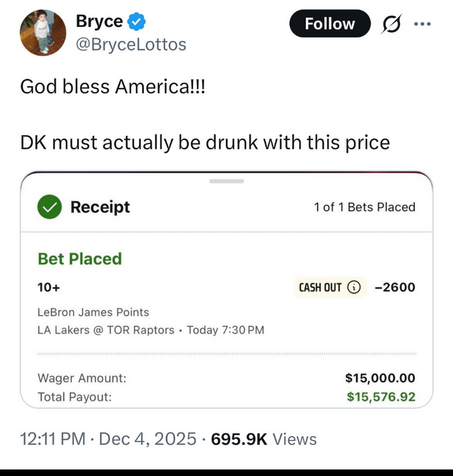The width and height of the screenshot is (453, 476).
Task: Click the green Bet Placed label
Action: (79, 259)
